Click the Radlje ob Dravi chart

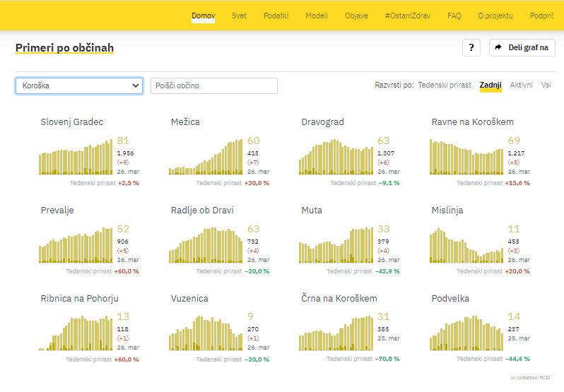pyautogui.click(x=206, y=245)
